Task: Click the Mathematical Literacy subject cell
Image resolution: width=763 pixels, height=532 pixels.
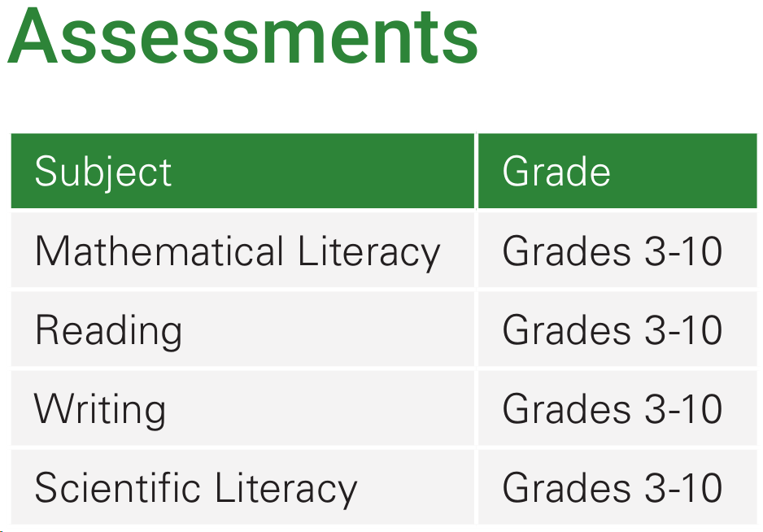Action: pyautogui.click(x=237, y=251)
